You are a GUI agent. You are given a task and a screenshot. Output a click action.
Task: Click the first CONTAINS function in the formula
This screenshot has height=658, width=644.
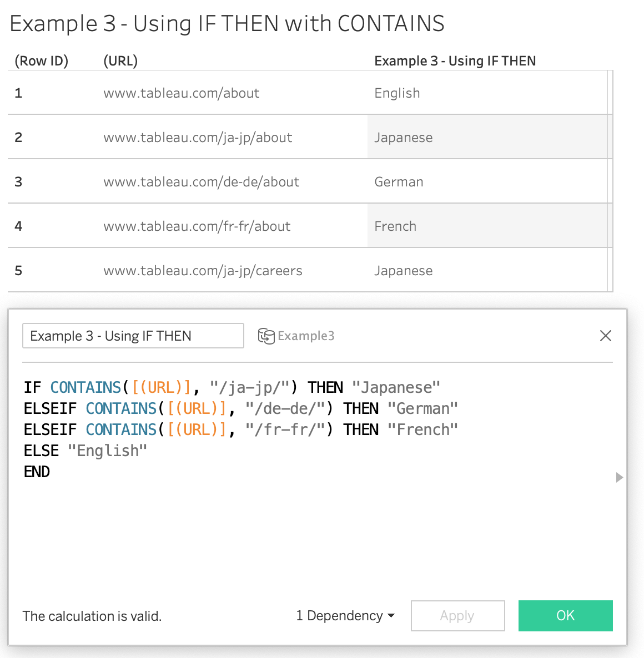[85, 387]
